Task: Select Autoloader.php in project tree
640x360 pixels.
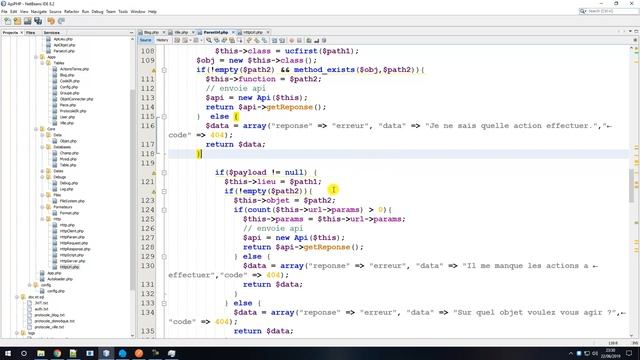Action: 60,279
